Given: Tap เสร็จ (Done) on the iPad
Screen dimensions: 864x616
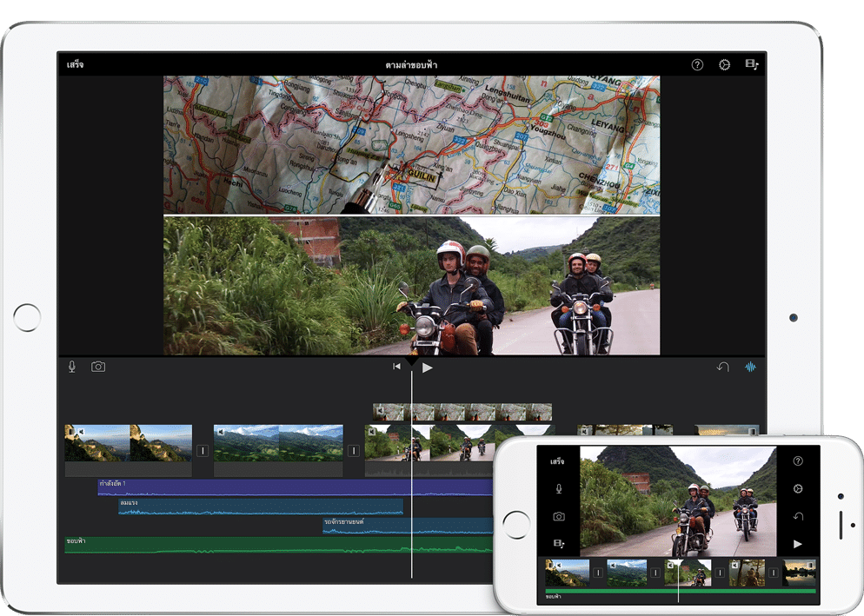Looking at the screenshot, I should tap(76, 65).
